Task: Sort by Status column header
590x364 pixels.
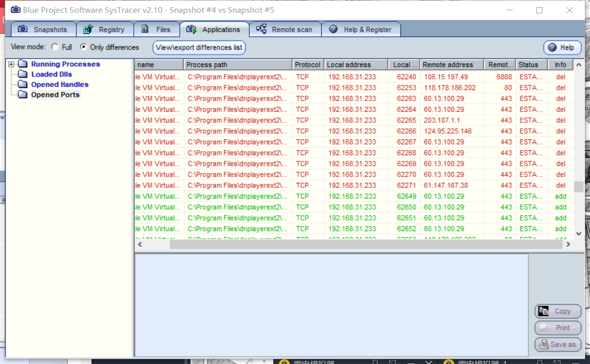Action: (x=531, y=65)
